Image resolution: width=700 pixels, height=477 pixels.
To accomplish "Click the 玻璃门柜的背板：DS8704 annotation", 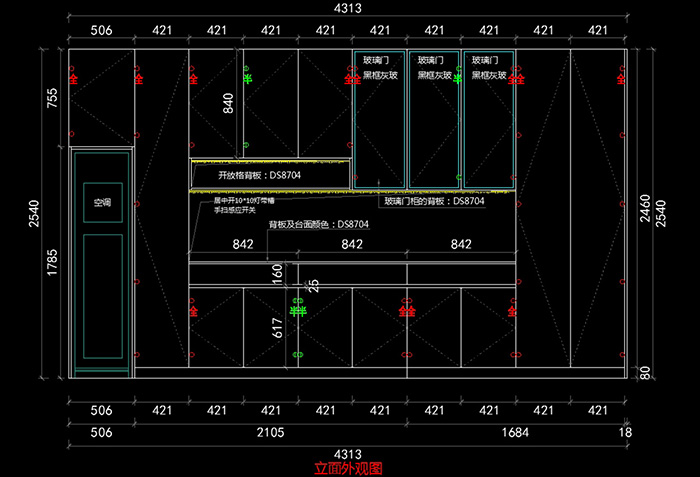I will pos(434,201).
